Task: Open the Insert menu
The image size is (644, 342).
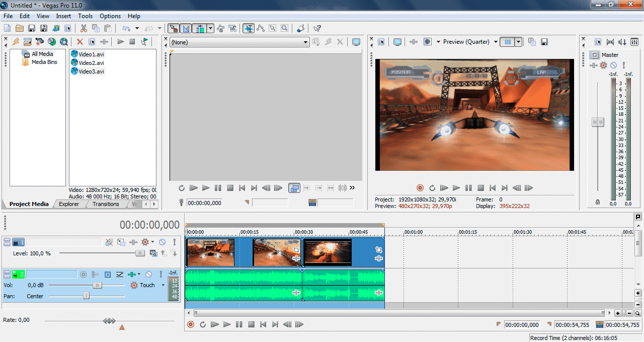Action: (x=63, y=16)
